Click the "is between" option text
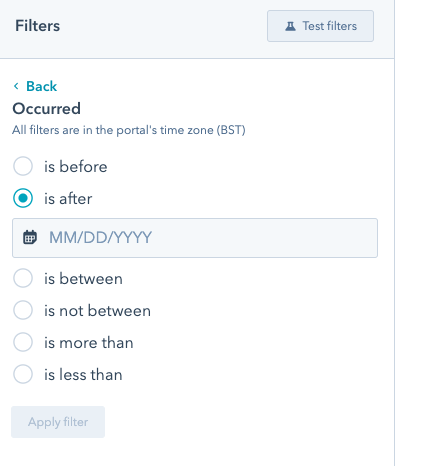Viewport: 429px width, 466px height. [x=83, y=279]
